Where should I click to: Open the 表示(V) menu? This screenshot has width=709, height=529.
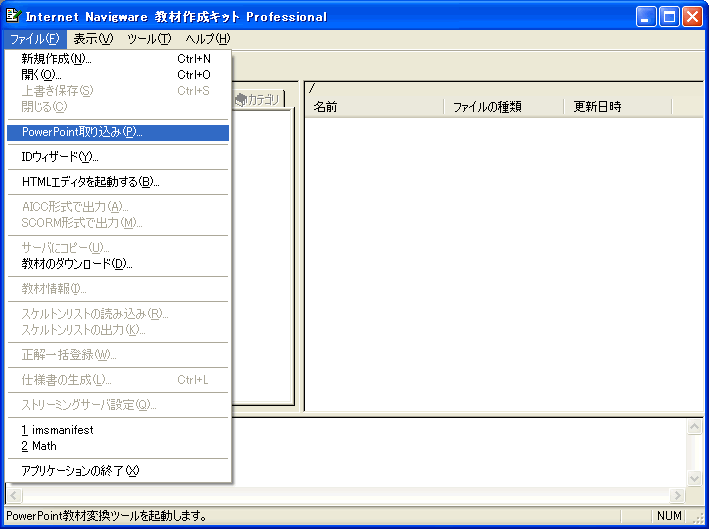click(93, 39)
